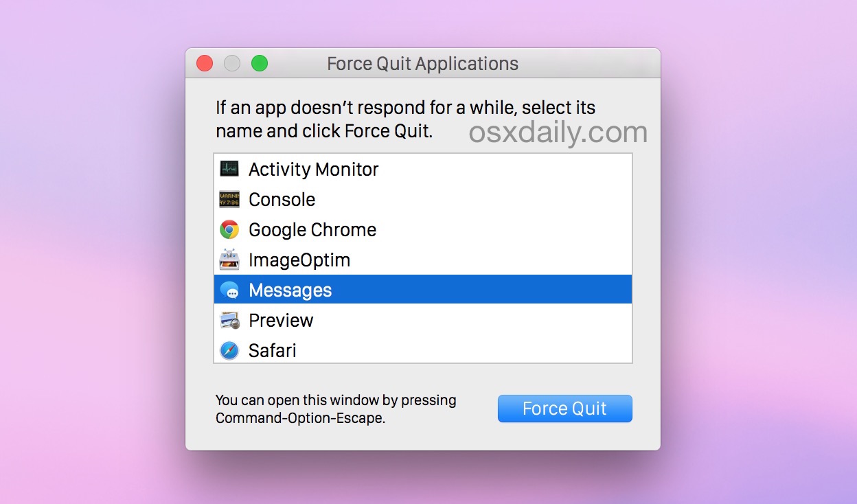
Task: Select Safari in the application list
Action: (272, 350)
